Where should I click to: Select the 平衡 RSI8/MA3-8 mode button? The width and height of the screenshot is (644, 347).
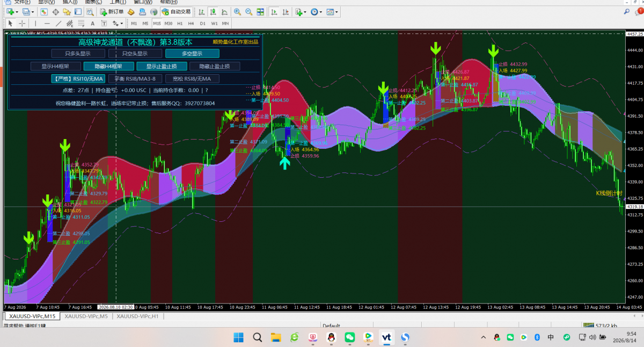pyautogui.click(x=135, y=79)
